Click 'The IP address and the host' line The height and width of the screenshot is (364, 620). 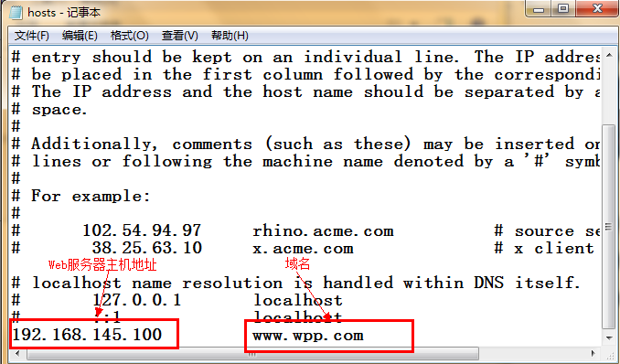pos(305,91)
